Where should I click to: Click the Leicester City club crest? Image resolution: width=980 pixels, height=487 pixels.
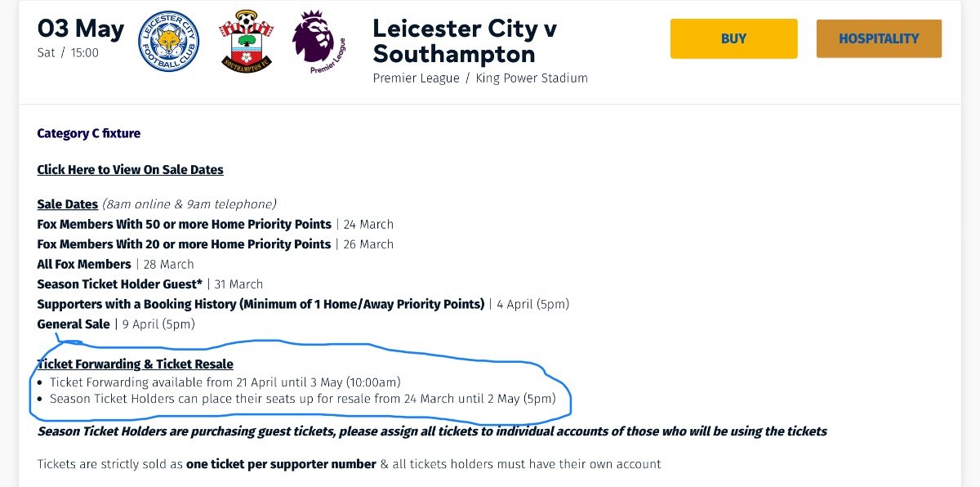[x=169, y=42]
